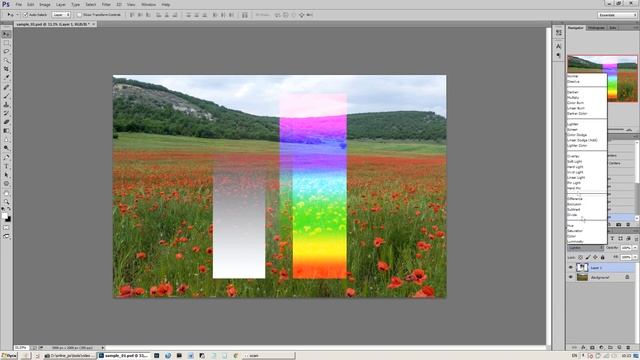
Task: Open the Image menu
Action: click(x=45, y=4)
